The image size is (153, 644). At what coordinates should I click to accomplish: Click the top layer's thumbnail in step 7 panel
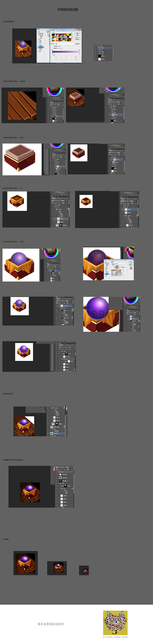tap(60, 474)
